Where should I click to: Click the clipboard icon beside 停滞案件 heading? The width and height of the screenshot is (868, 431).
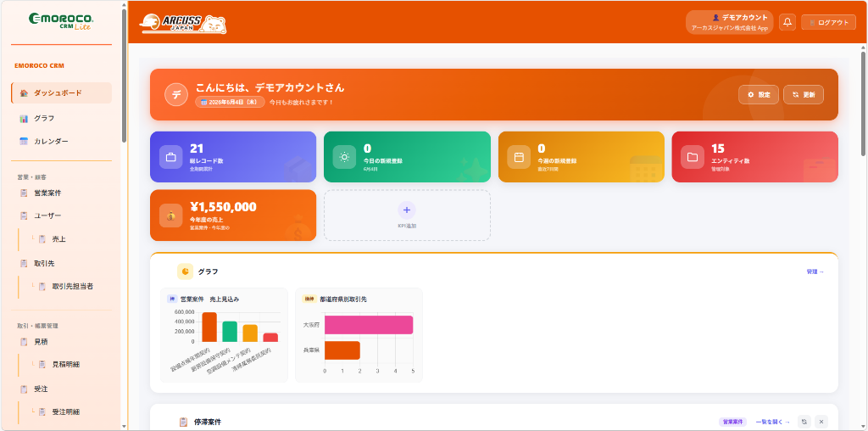click(184, 423)
